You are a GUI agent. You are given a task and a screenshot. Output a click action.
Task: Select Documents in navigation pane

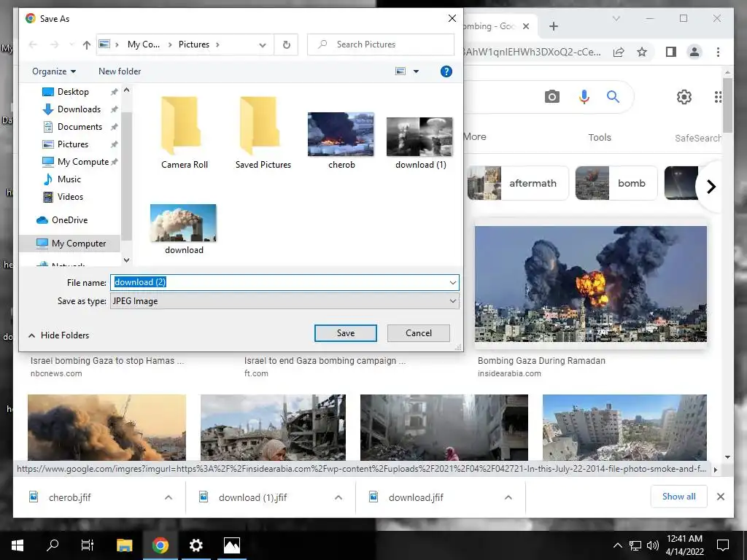(x=80, y=127)
